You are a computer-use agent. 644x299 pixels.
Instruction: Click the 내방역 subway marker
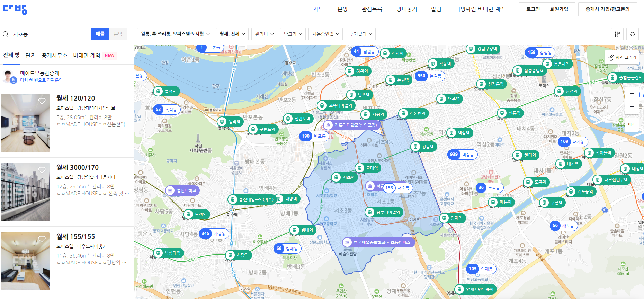pos(287,199)
